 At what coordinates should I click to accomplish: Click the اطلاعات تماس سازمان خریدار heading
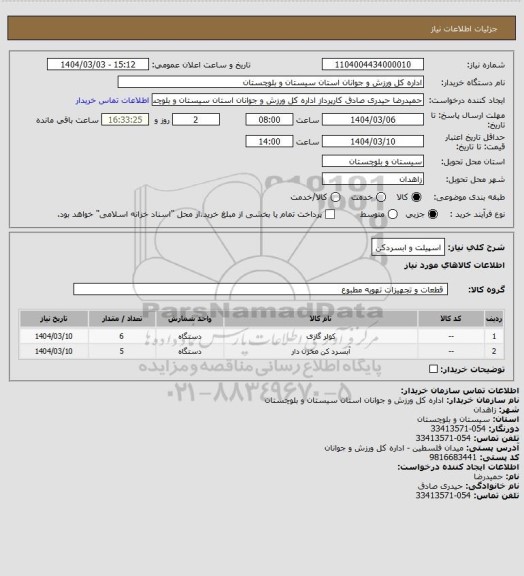tap(460, 390)
